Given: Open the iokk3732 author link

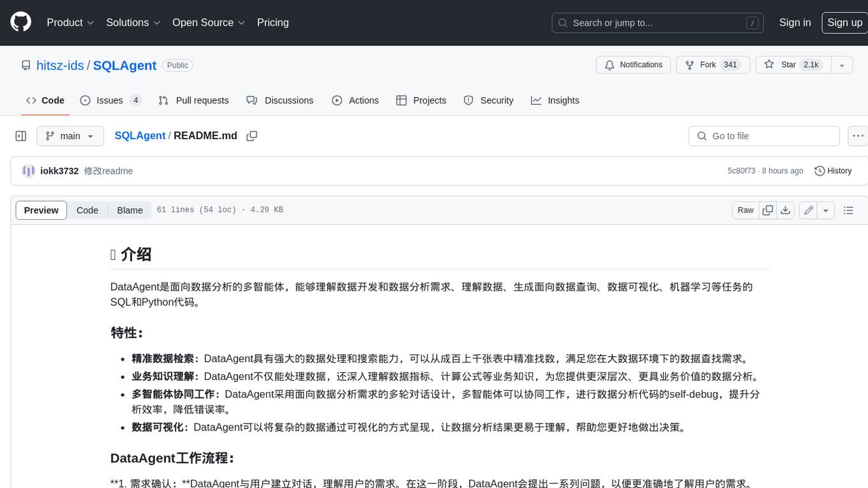Looking at the screenshot, I should coord(59,171).
